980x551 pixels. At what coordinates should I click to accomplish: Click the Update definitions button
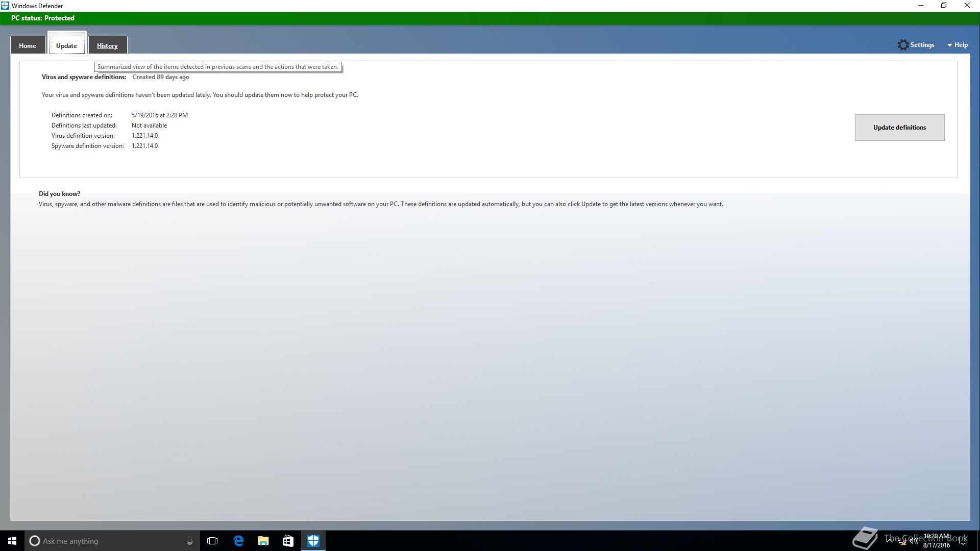tap(899, 128)
